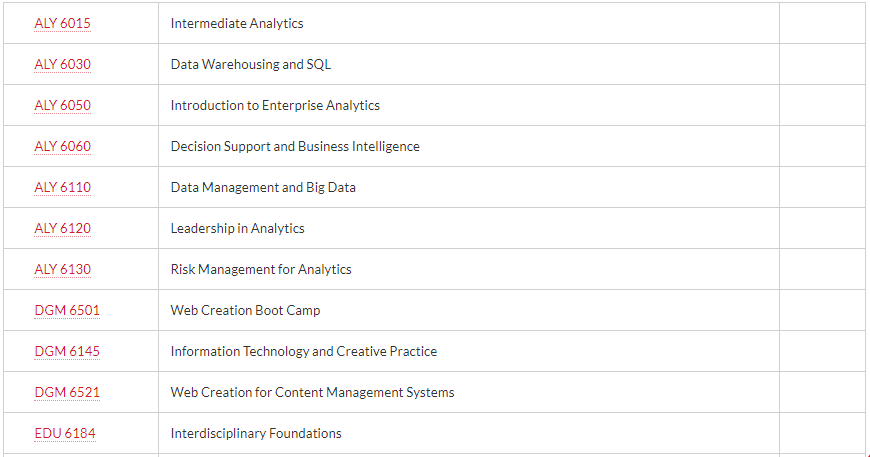Select the Web Creation Boot Camp row
The image size is (870, 457).
pyautogui.click(x=434, y=311)
